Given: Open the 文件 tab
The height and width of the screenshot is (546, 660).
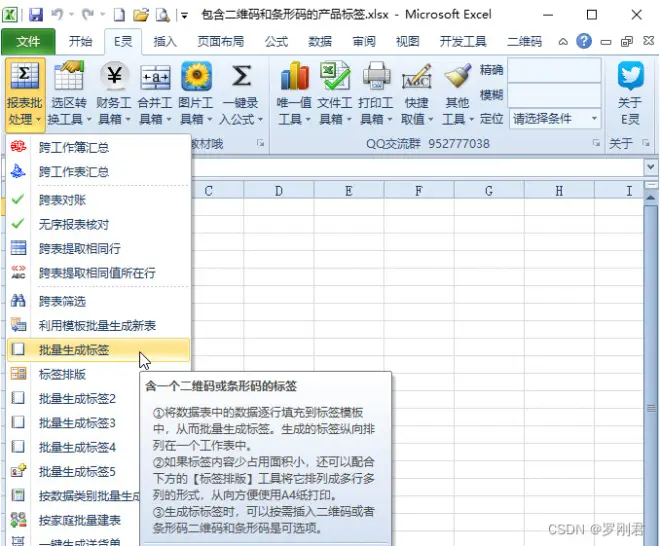Looking at the screenshot, I should (28, 41).
